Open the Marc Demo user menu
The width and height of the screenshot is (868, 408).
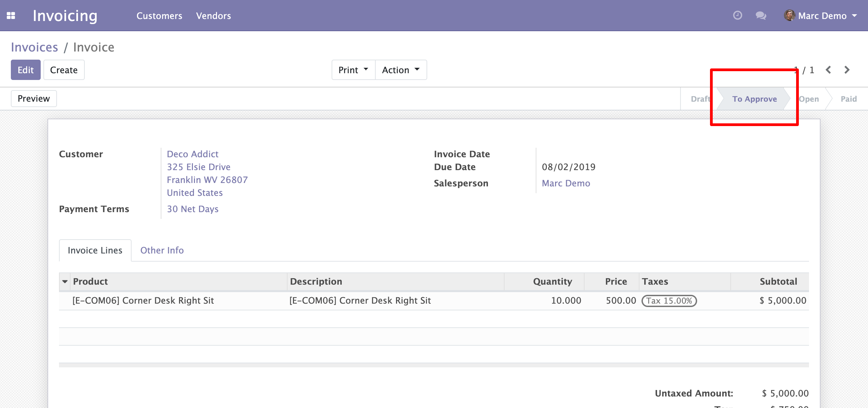click(821, 16)
